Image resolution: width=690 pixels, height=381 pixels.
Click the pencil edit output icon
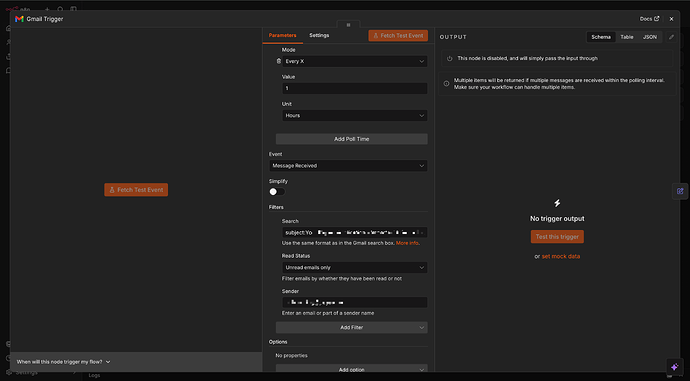671,37
